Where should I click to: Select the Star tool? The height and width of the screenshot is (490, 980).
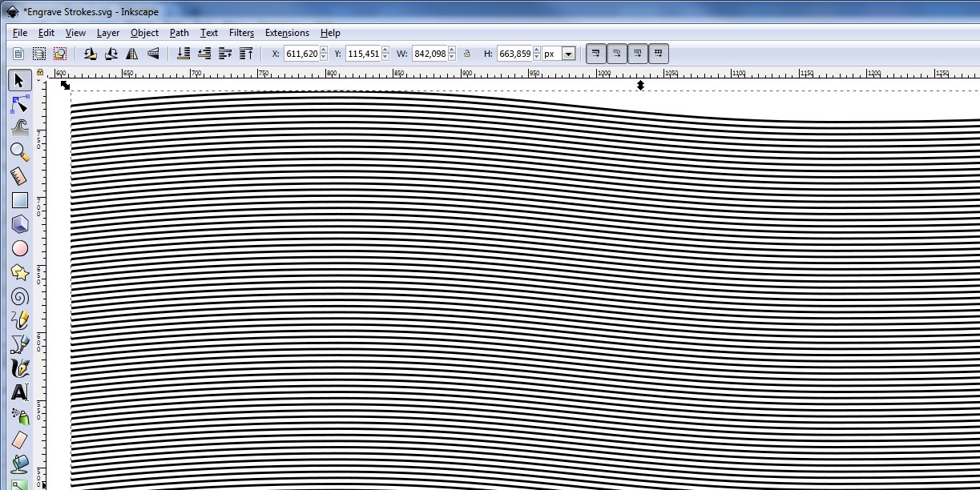point(20,272)
